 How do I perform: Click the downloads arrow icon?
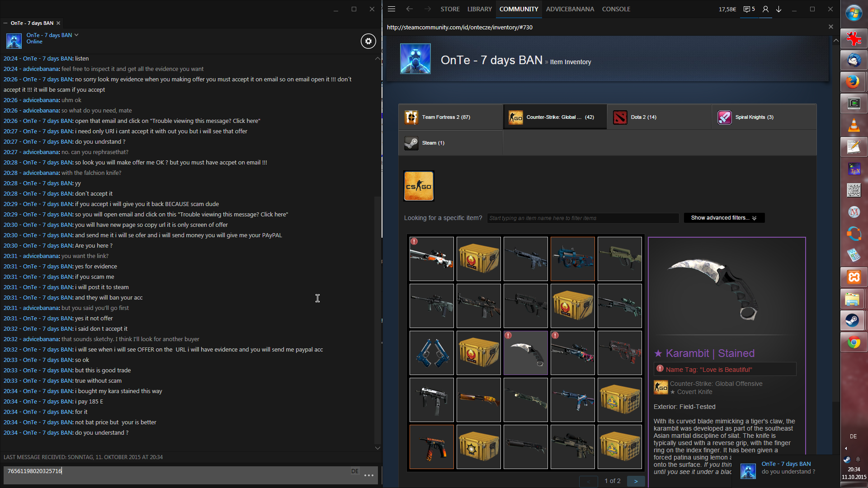pos(779,9)
